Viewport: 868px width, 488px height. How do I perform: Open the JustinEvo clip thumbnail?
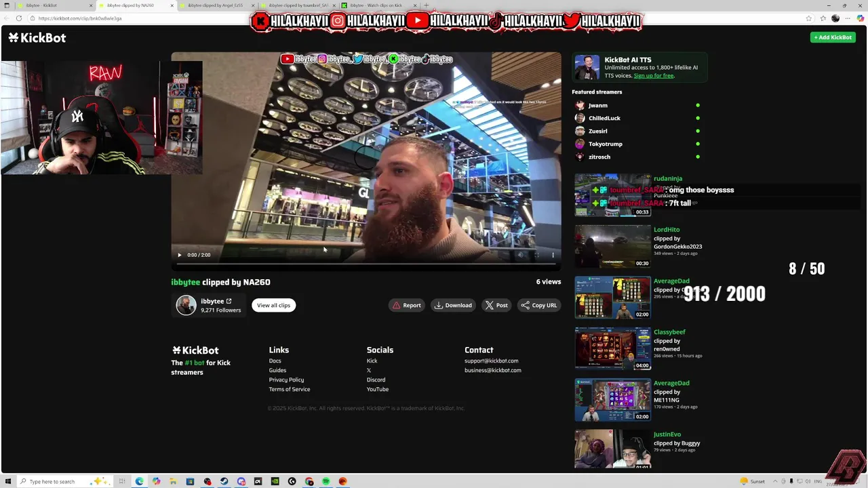tap(612, 449)
